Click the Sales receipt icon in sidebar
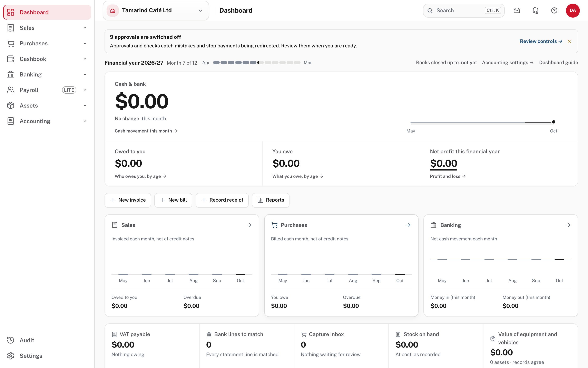Screen dimensions: 588x368 (10, 28)
